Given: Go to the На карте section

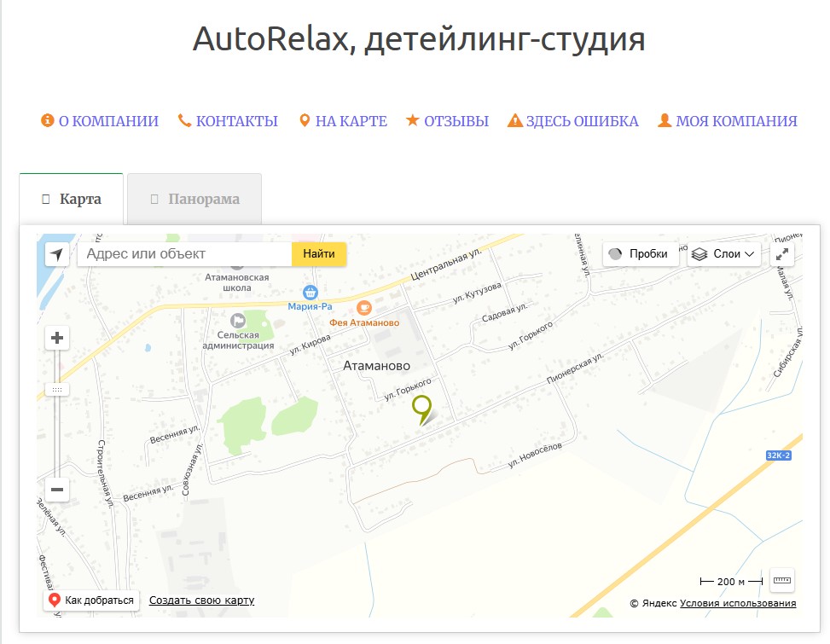Looking at the screenshot, I should coord(351,121).
